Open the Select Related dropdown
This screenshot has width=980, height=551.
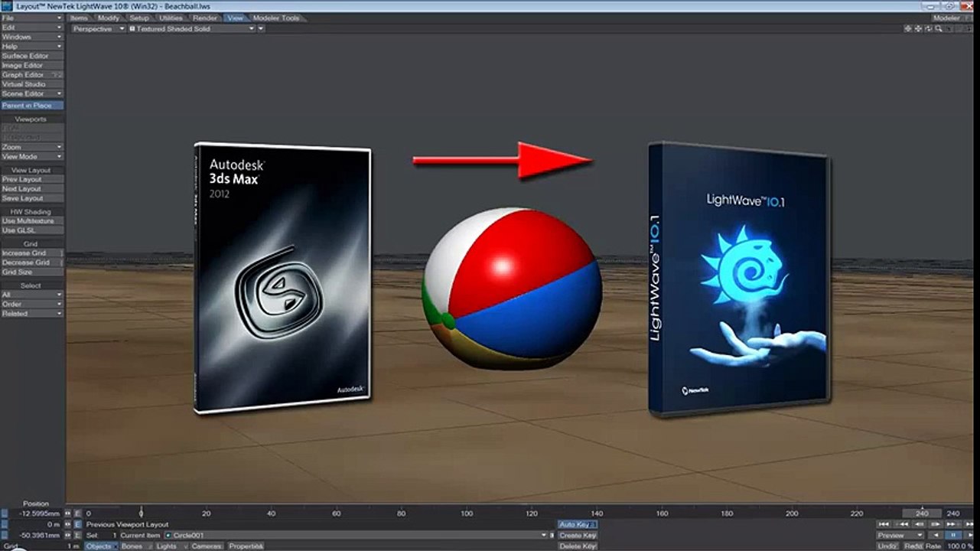32,313
